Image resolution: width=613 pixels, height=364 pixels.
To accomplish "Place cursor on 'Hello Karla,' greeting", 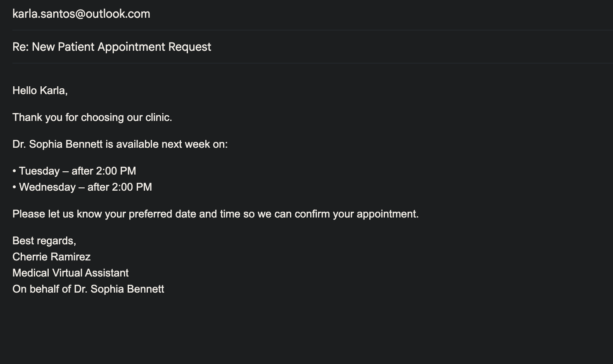I will click(x=40, y=90).
